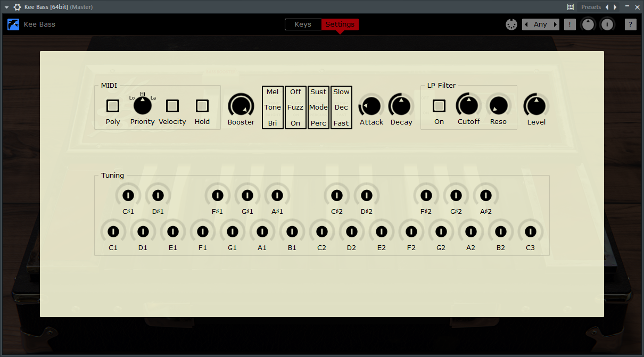
Task: Set Tone switch to Bri
Action: coord(273,123)
